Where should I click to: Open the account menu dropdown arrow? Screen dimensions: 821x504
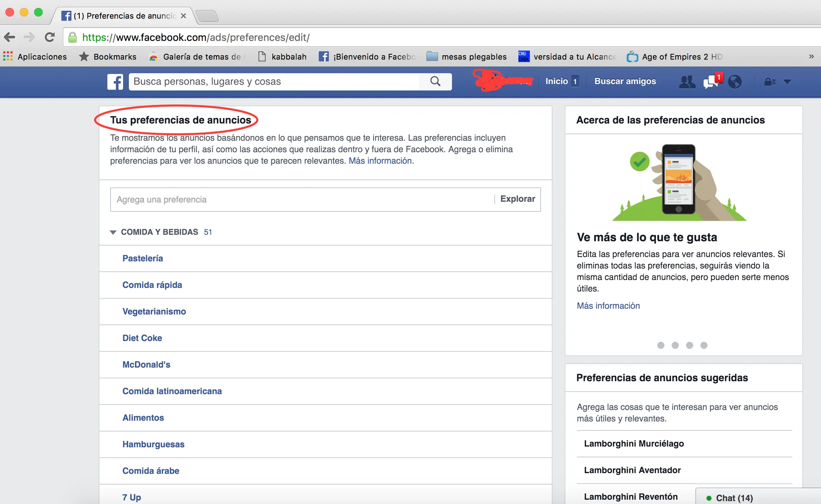(787, 82)
